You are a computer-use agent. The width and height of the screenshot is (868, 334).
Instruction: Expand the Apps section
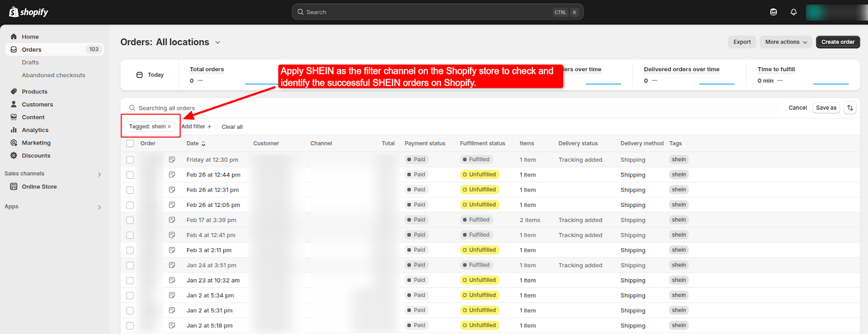tap(99, 207)
